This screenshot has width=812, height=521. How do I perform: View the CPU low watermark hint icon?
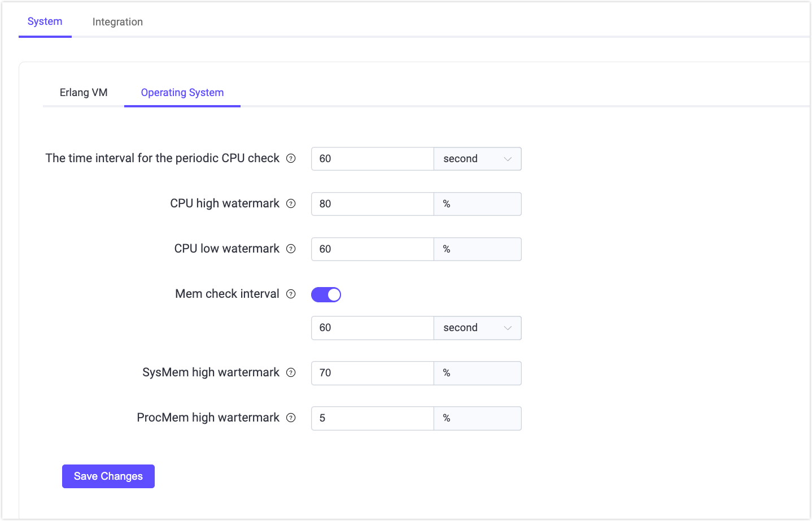point(291,249)
